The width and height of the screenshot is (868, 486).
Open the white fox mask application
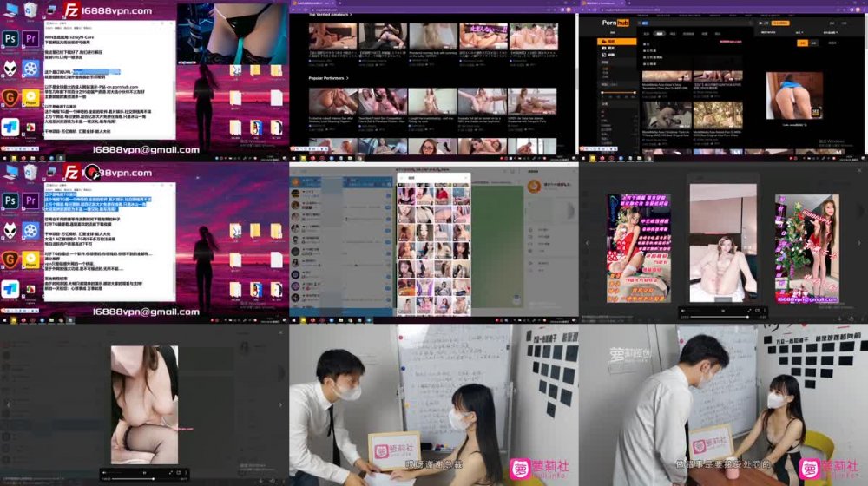coord(10,69)
